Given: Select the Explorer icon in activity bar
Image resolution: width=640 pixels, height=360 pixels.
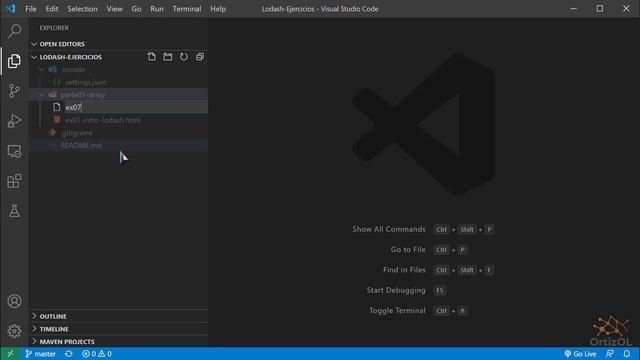Looking at the screenshot, I should 14,61.
